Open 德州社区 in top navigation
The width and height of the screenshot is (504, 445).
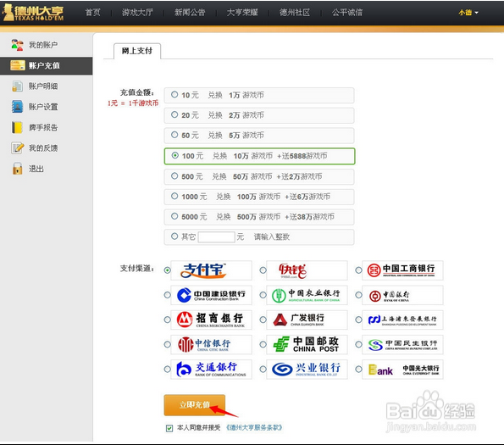pos(295,13)
